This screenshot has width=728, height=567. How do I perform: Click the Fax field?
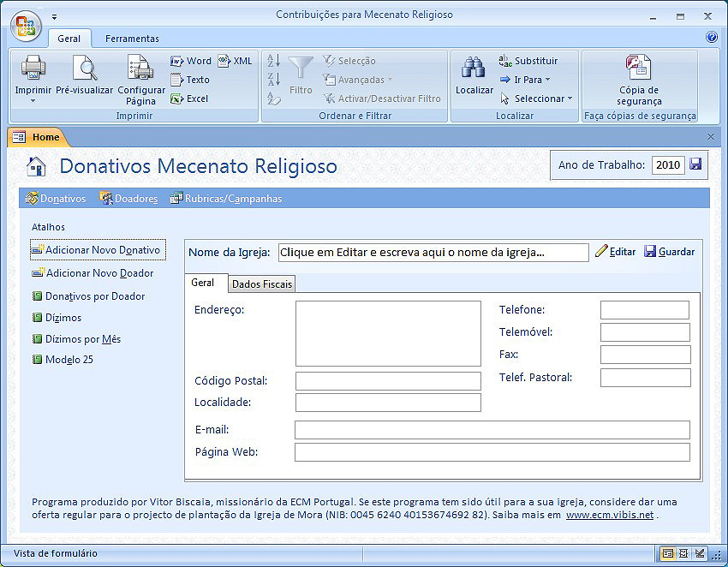click(646, 355)
